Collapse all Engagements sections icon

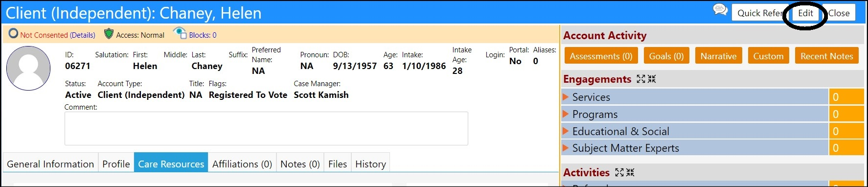(652, 79)
